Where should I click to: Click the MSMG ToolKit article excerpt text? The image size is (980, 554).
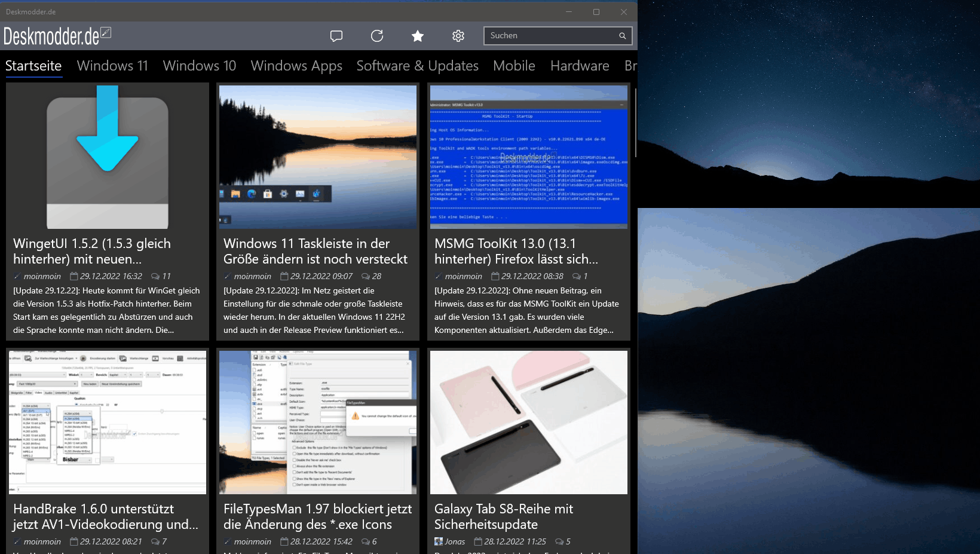pyautogui.click(x=526, y=310)
